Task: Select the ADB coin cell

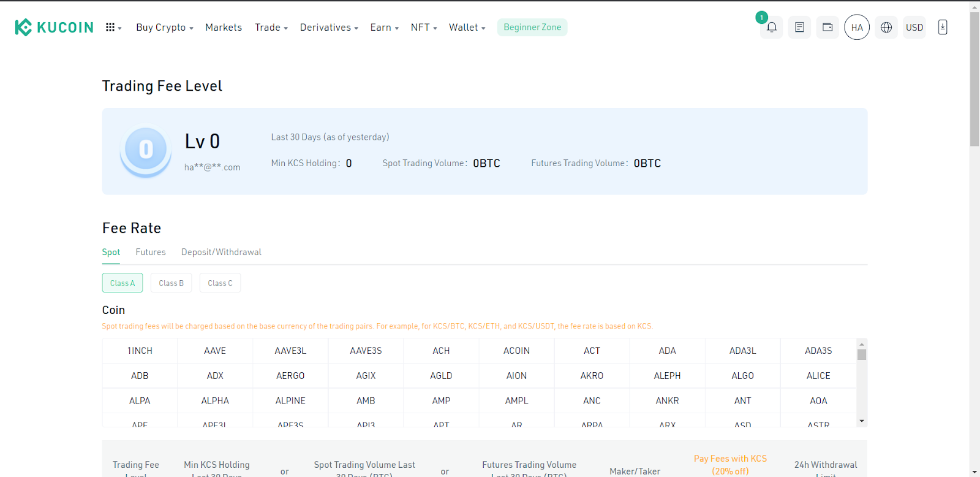Action: tap(140, 376)
